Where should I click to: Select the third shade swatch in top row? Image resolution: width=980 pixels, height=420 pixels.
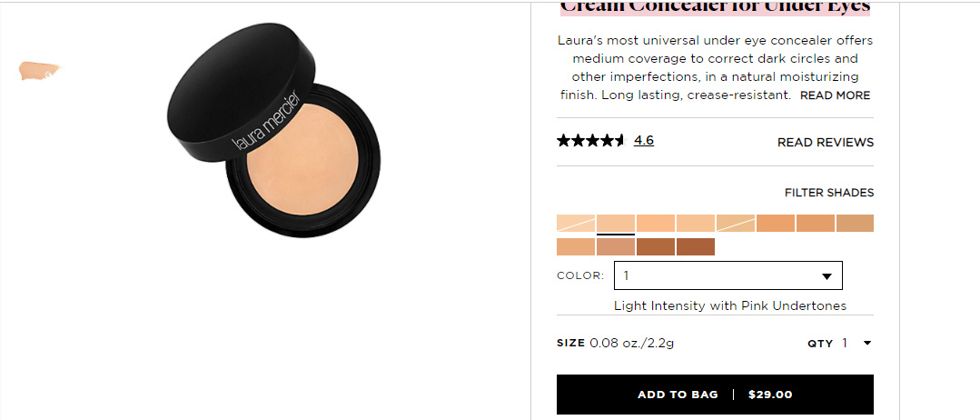(x=656, y=224)
